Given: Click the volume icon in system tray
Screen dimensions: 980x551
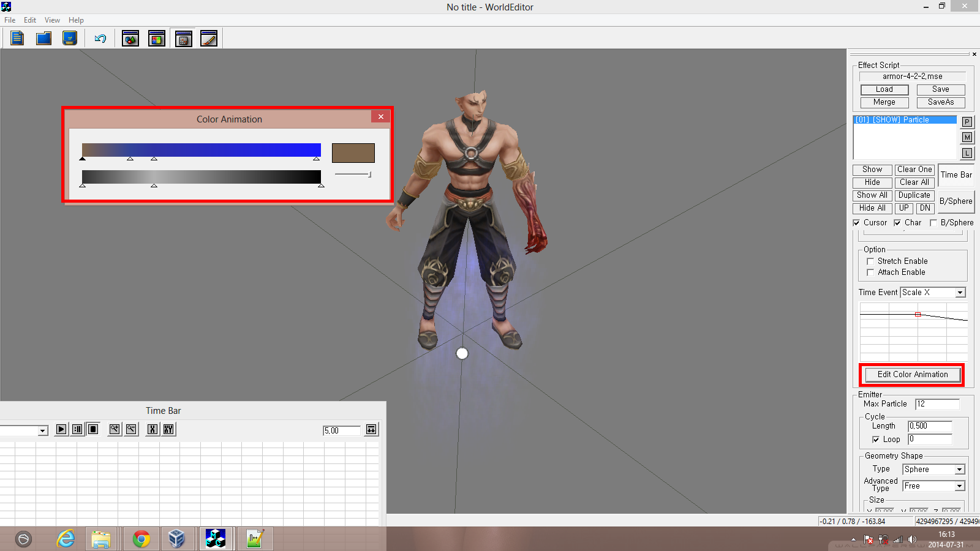Looking at the screenshot, I should [912, 539].
